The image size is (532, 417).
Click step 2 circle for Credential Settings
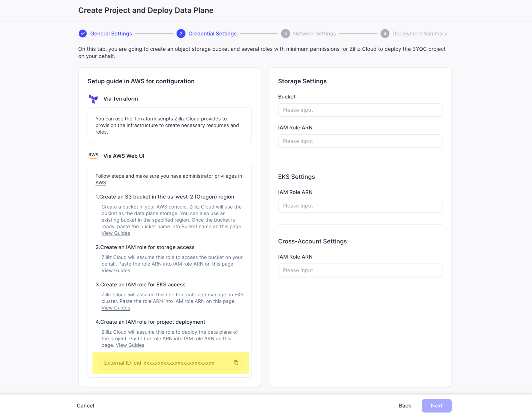pos(181,34)
